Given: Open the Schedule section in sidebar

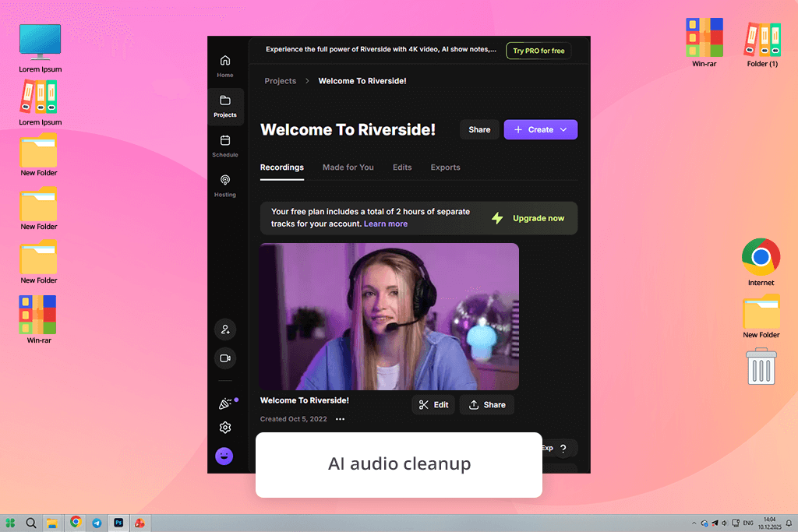Looking at the screenshot, I should click(x=225, y=146).
